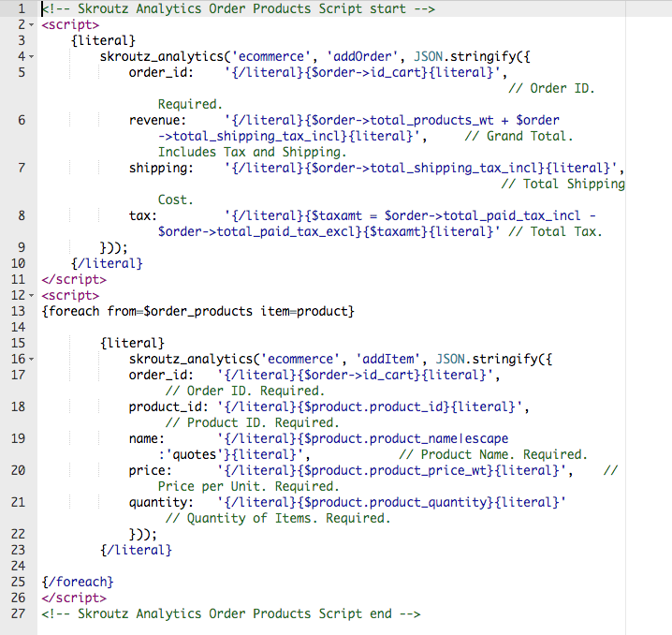Screen dimensions: 672x635
Task: Click "order_id:" on line 5
Action: [161, 72]
